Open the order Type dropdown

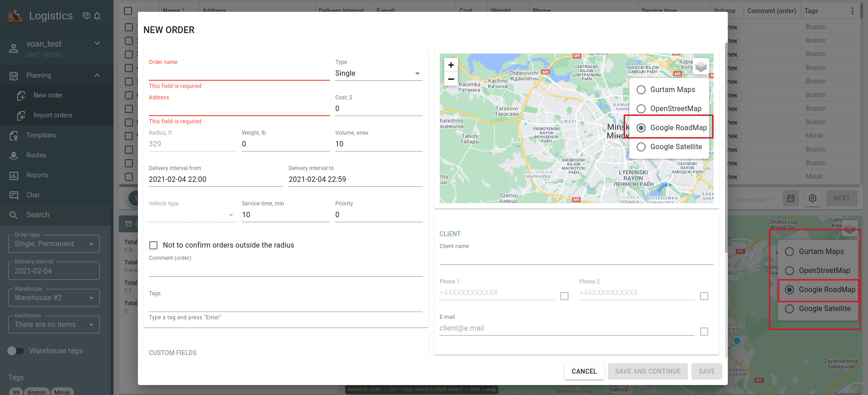coord(378,73)
